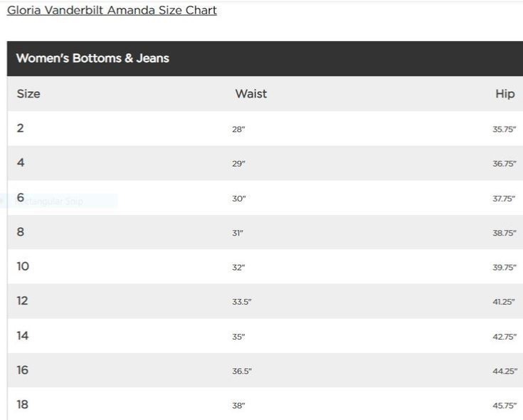523x420 pixels.
Task: Select the Hip column header
Action: click(505, 94)
